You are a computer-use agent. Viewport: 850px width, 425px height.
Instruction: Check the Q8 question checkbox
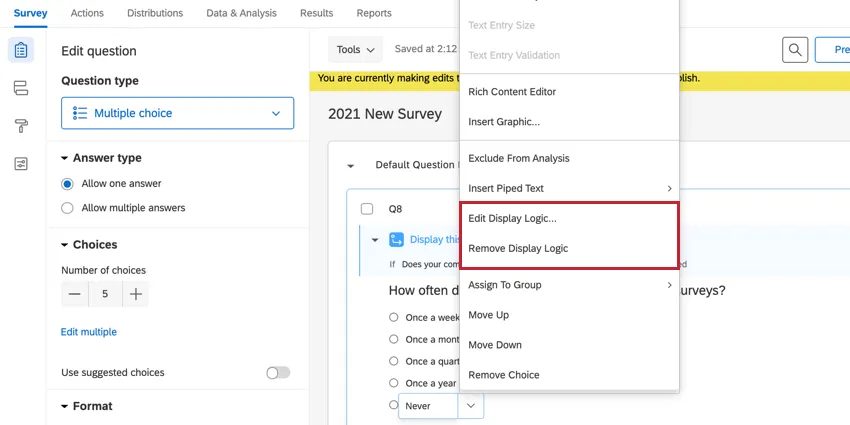[x=367, y=209]
